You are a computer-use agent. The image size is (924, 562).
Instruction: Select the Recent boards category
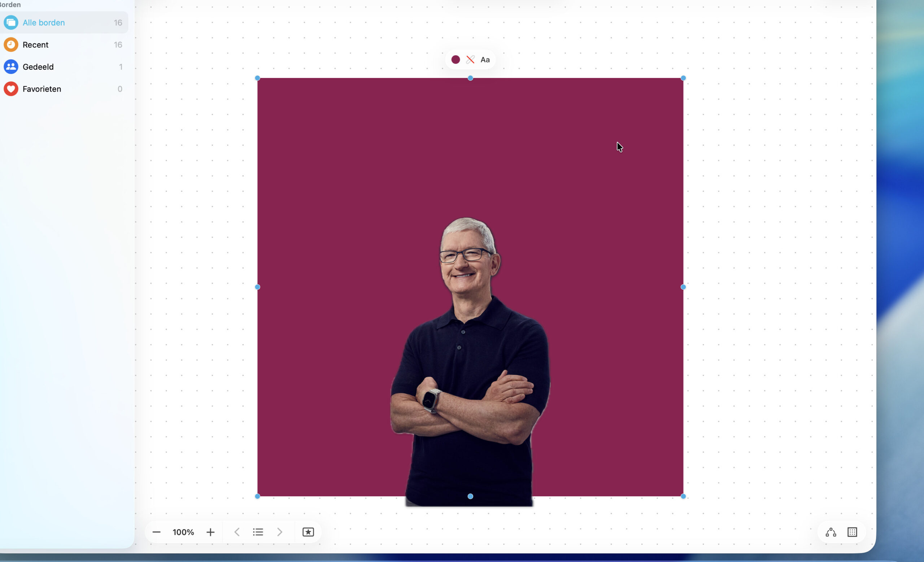(x=36, y=45)
